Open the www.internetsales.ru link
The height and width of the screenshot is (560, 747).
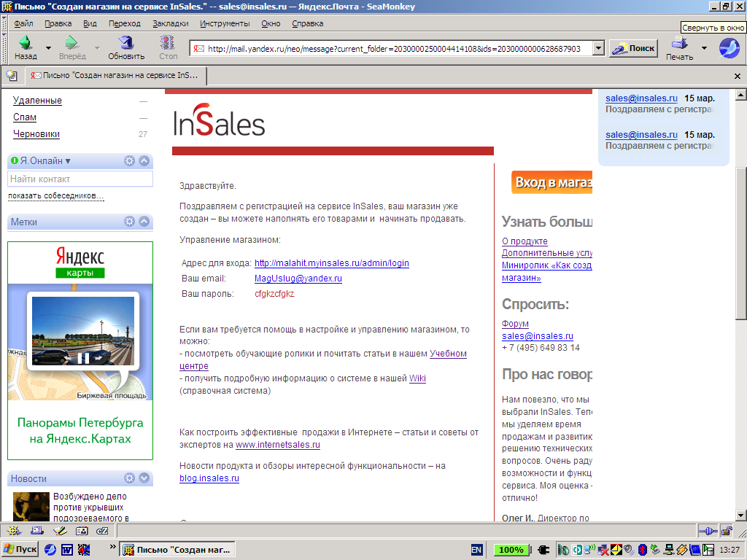click(278, 445)
